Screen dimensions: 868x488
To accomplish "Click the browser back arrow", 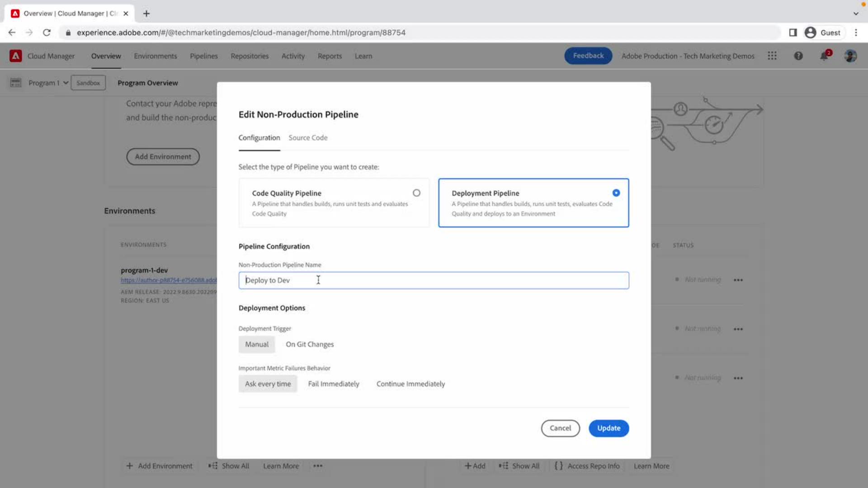I will tap(11, 32).
